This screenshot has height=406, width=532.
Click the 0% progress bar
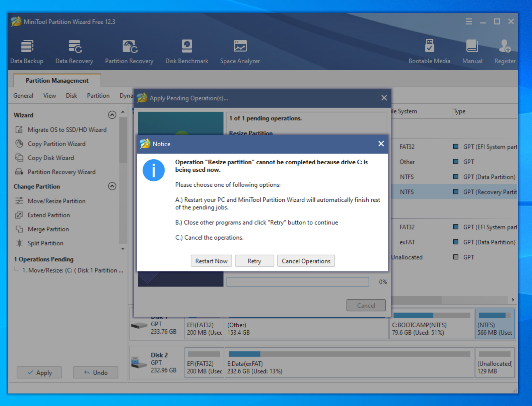[x=298, y=282]
